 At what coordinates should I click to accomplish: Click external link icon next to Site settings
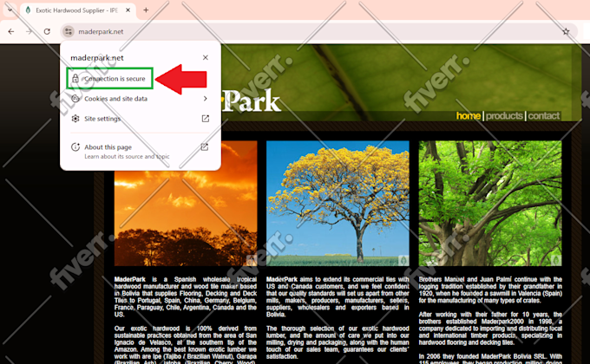click(206, 119)
